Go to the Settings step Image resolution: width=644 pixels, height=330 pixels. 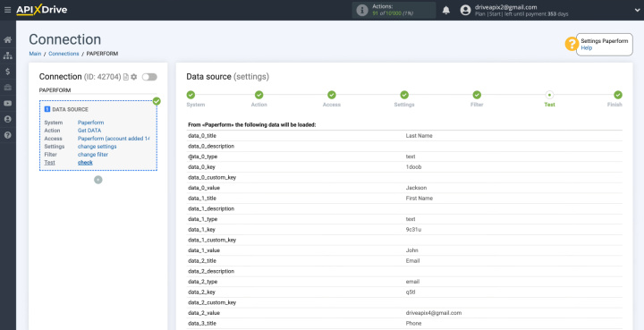404,95
